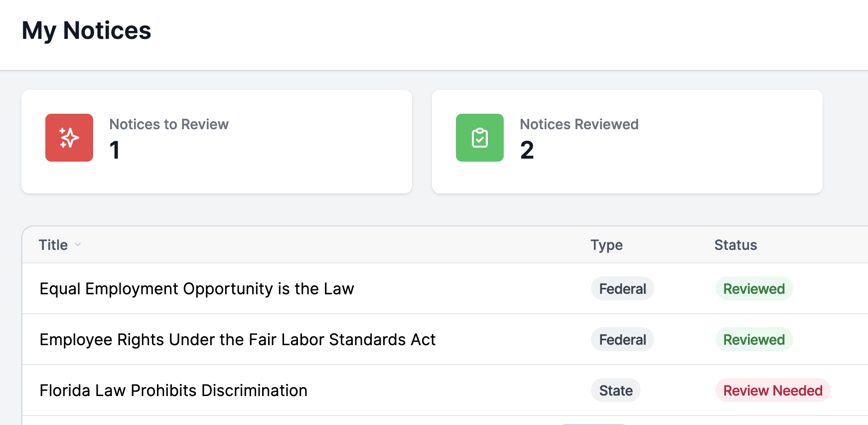868x425 pixels.
Task: Click Reviewed status badge for Fair Labor notice
Action: coord(754,340)
